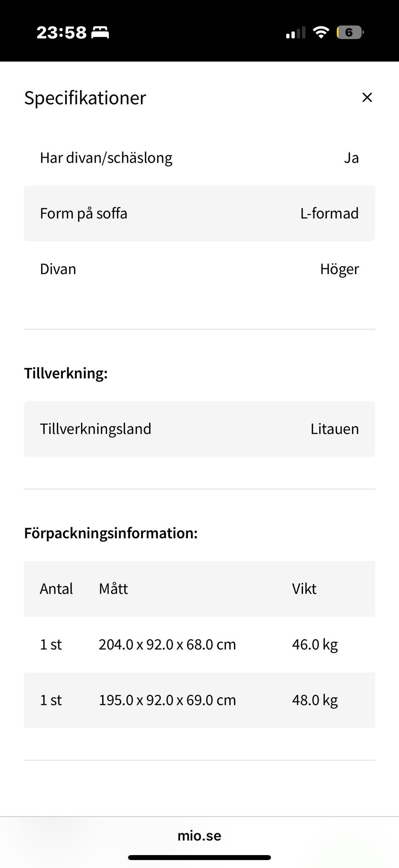Tap the Vikt column header

(304, 589)
